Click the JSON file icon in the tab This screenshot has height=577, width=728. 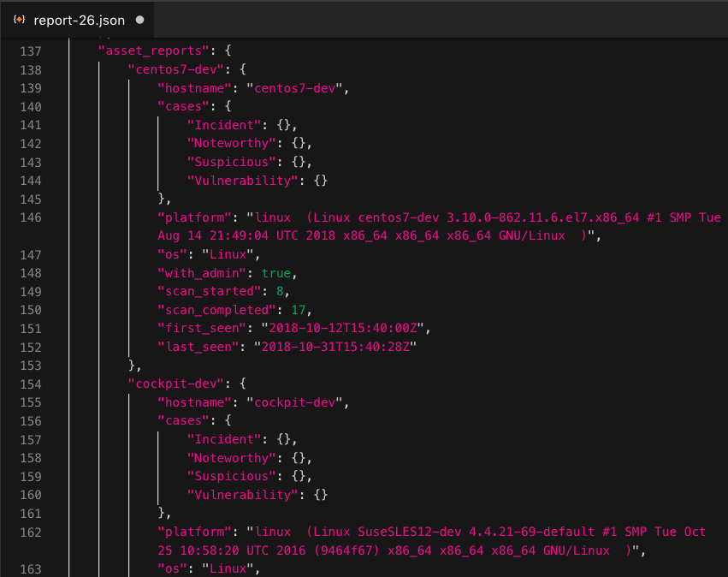coord(19,19)
